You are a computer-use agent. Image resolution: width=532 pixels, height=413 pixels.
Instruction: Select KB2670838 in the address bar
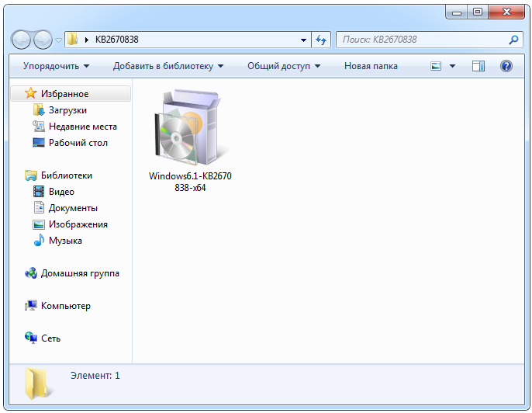(116, 40)
